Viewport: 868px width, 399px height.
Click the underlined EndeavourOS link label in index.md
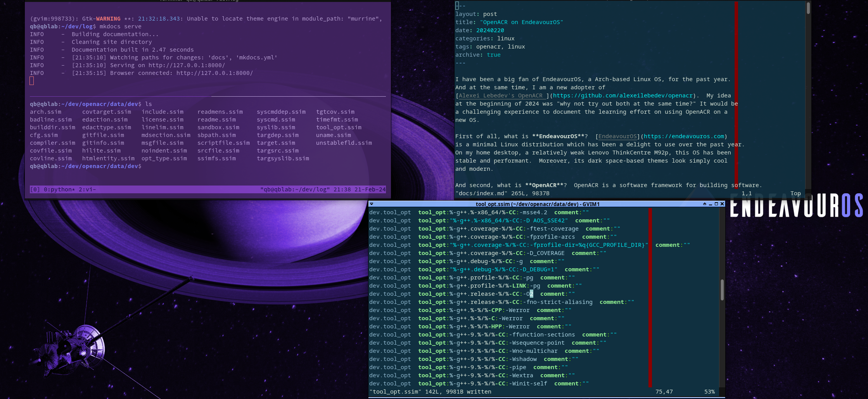click(617, 136)
